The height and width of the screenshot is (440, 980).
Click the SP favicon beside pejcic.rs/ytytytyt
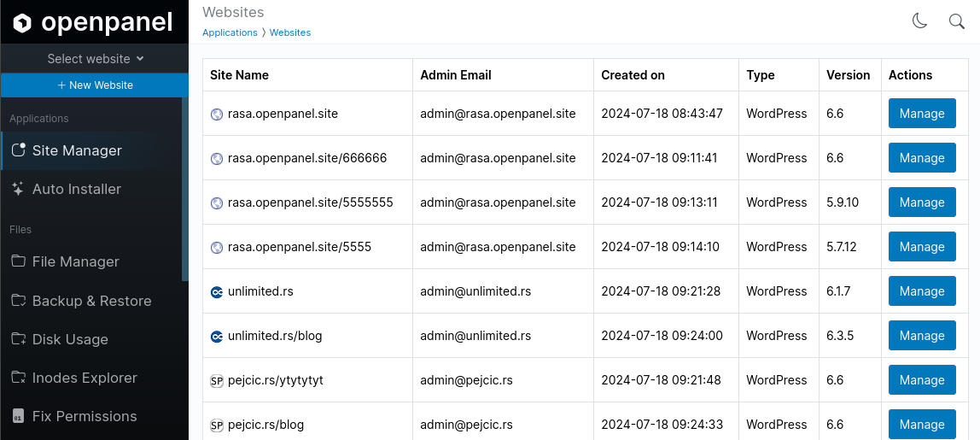pos(217,380)
